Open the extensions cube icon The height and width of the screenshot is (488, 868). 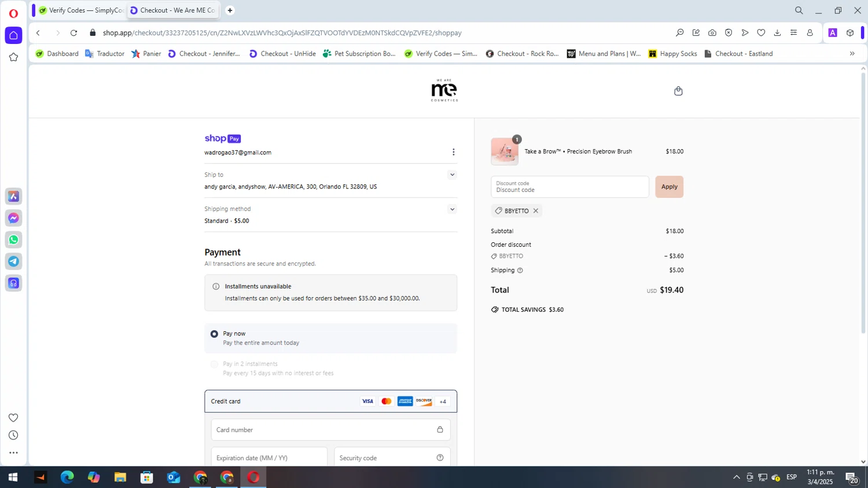tap(849, 33)
